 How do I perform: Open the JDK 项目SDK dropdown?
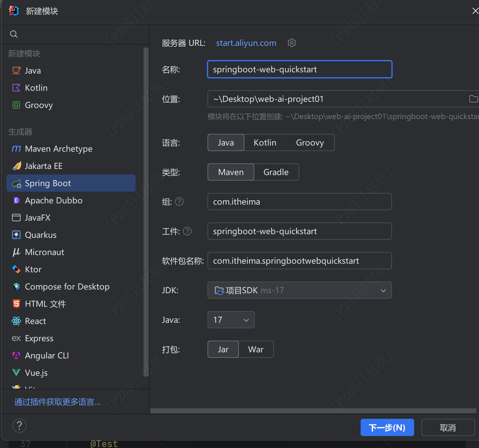click(300, 290)
